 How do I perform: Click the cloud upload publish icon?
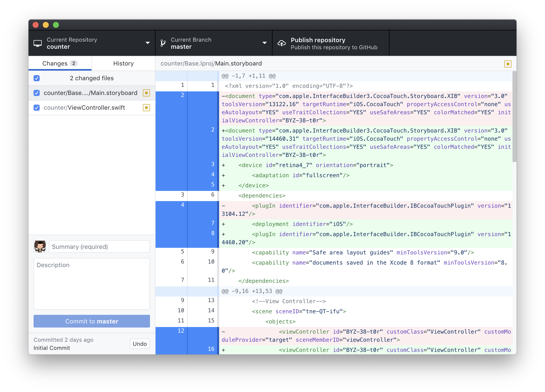[281, 43]
